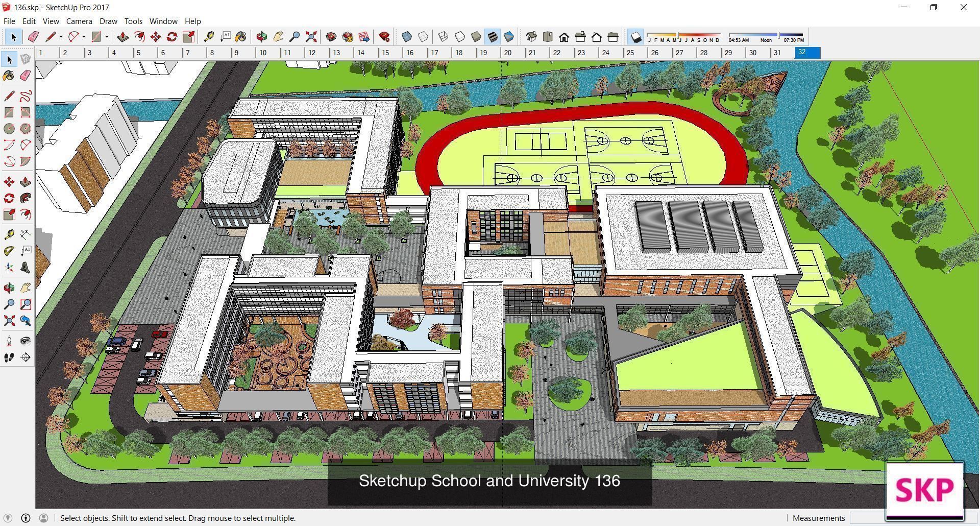Select the Paint Bucket tool
Viewport: 980px width, 526px height.
pyautogui.click(x=241, y=37)
